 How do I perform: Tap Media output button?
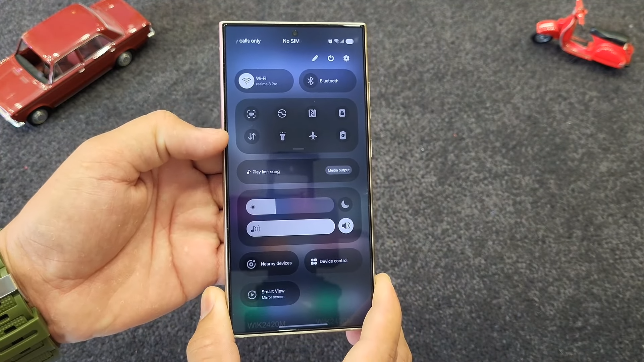(338, 171)
